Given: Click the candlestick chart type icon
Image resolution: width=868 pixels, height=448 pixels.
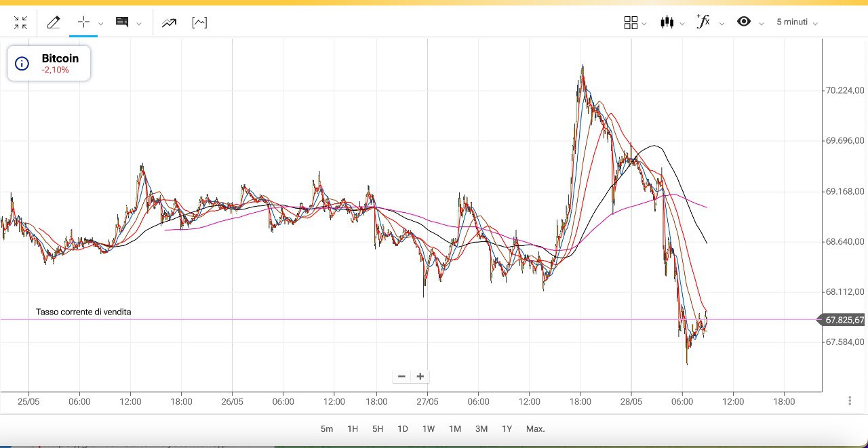Looking at the screenshot, I should (x=667, y=22).
